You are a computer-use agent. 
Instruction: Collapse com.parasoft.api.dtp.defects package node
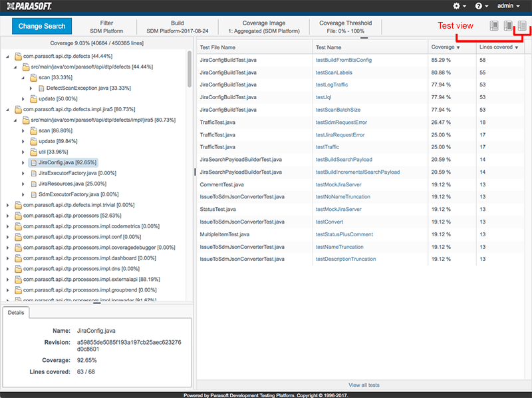point(7,57)
